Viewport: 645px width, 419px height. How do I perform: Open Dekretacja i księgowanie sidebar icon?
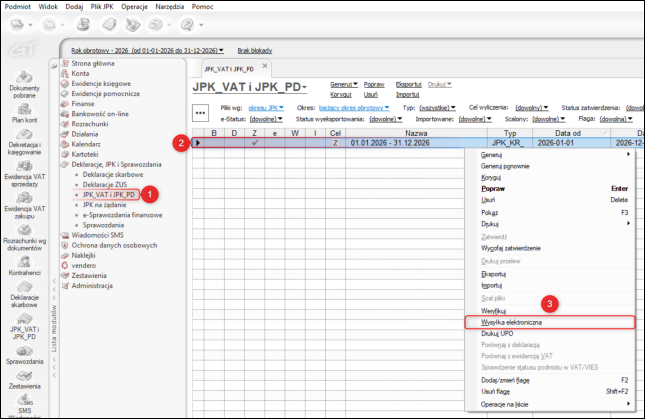pos(24,134)
